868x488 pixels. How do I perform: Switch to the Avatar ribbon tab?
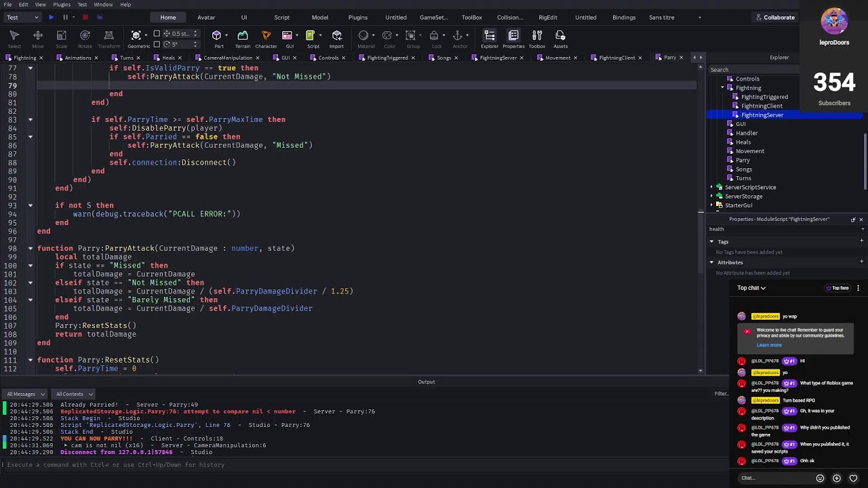pyautogui.click(x=206, y=17)
